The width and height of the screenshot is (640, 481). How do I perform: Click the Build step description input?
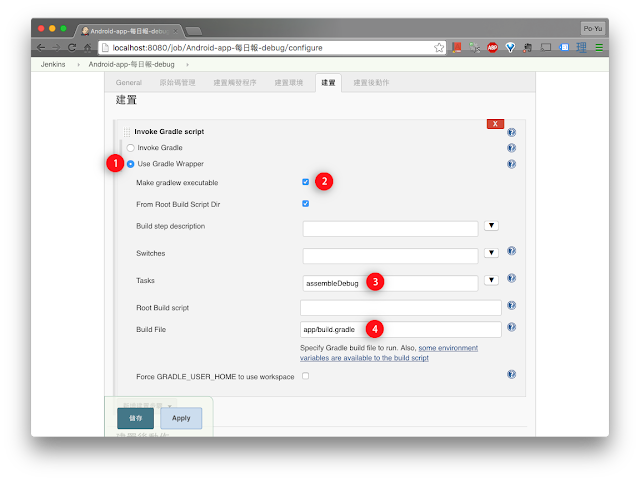[x=391, y=229]
